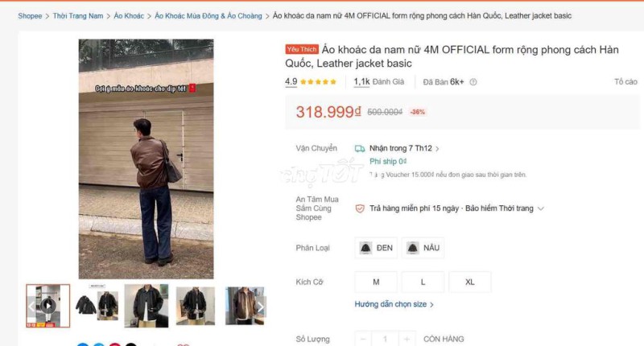Click the 'Tố cáo' report link

[625, 82]
